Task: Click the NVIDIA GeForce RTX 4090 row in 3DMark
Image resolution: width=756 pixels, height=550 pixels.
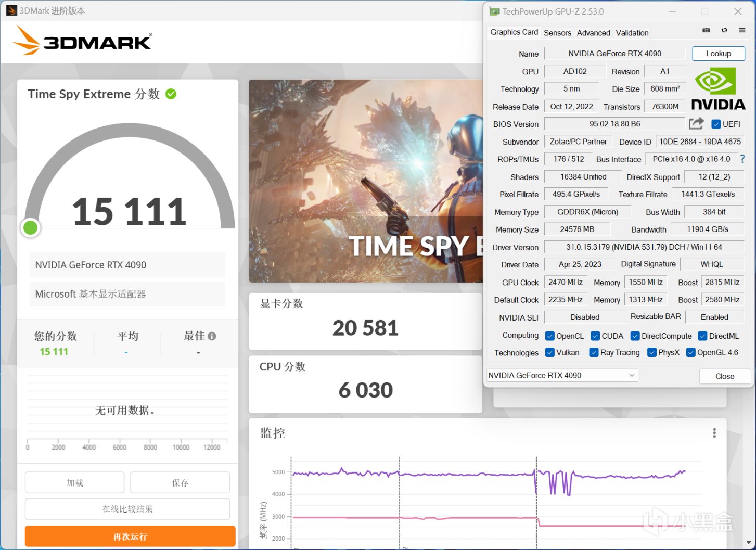Action: pos(127,265)
